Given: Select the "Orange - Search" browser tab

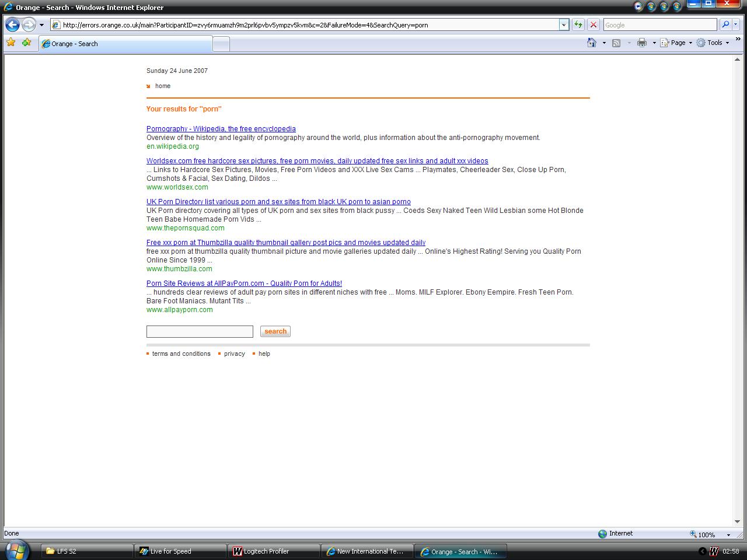Looking at the screenshot, I should [125, 44].
